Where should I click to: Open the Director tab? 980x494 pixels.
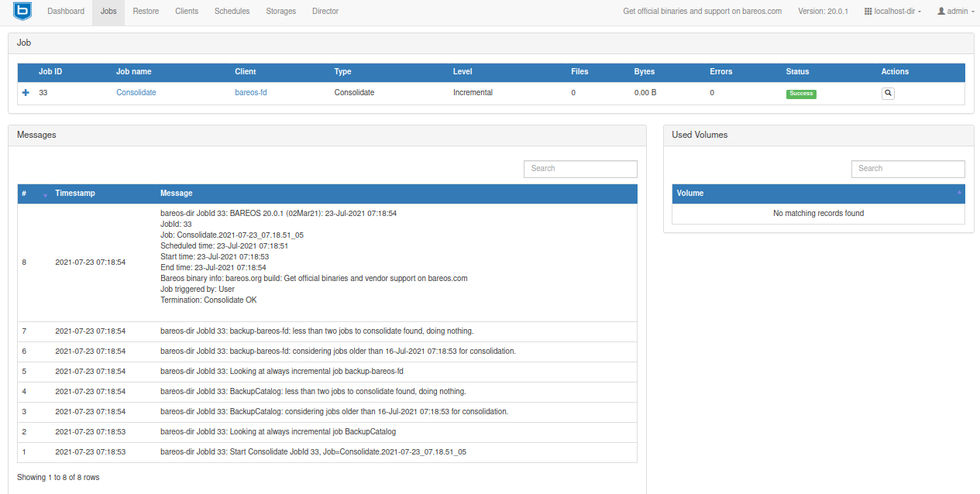325,12
